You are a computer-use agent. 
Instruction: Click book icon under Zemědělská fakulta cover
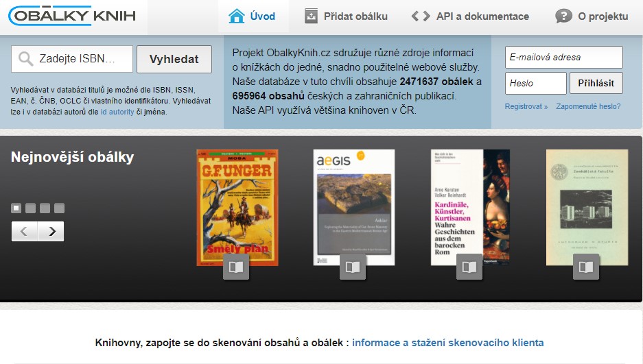pyautogui.click(x=586, y=267)
